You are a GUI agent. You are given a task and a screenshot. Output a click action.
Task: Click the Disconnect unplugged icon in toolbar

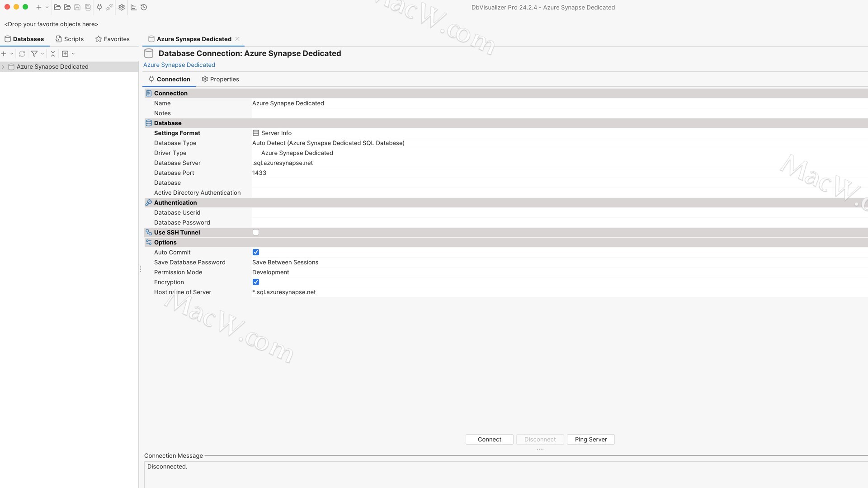[x=109, y=7]
